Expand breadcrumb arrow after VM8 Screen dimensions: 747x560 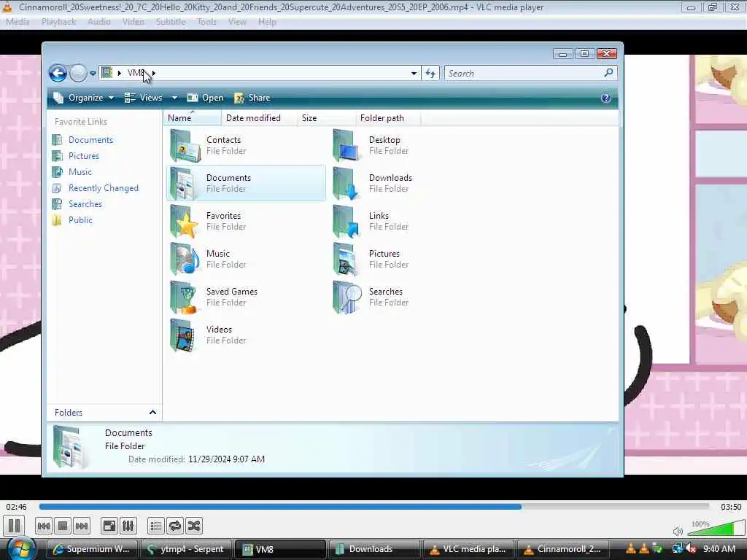pos(153,73)
